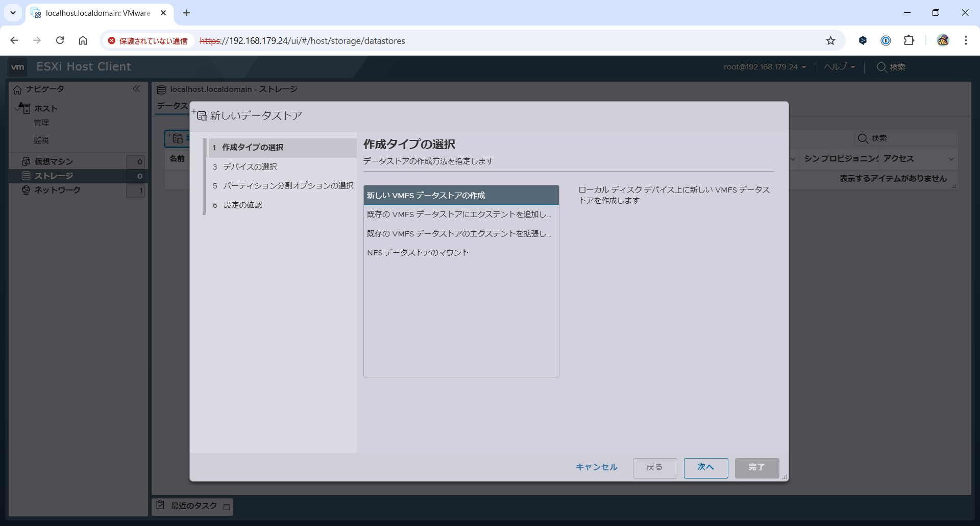Click the 最近のタスク panel label
980x526 pixels.
[x=194, y=506]
